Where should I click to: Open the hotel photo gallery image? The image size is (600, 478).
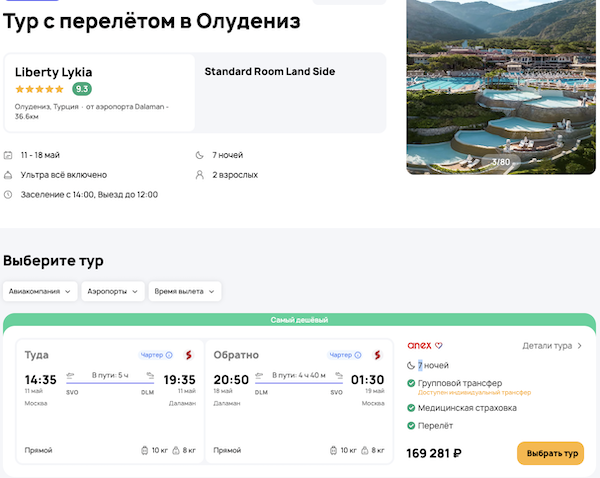pyautogui.click(x=500, y=87)
